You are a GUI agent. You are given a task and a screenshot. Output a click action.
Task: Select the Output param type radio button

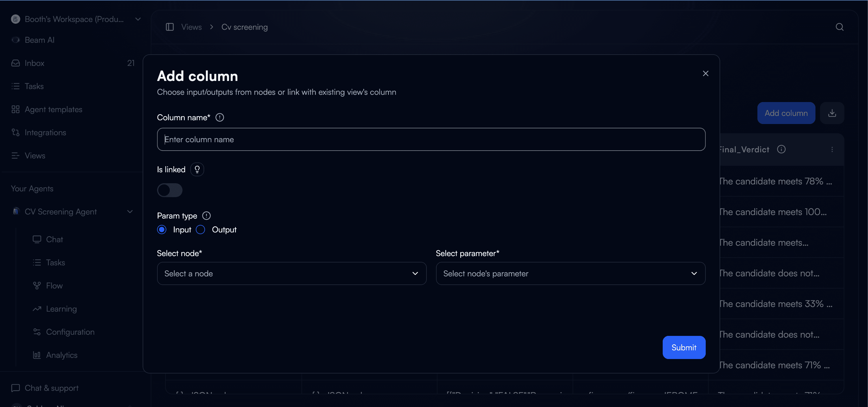tap(200, 230)
